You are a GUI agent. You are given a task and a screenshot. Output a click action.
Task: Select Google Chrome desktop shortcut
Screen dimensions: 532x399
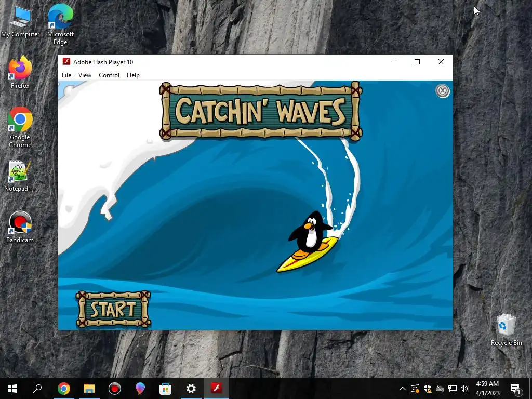pyautogui.click(x=20, y=128)
